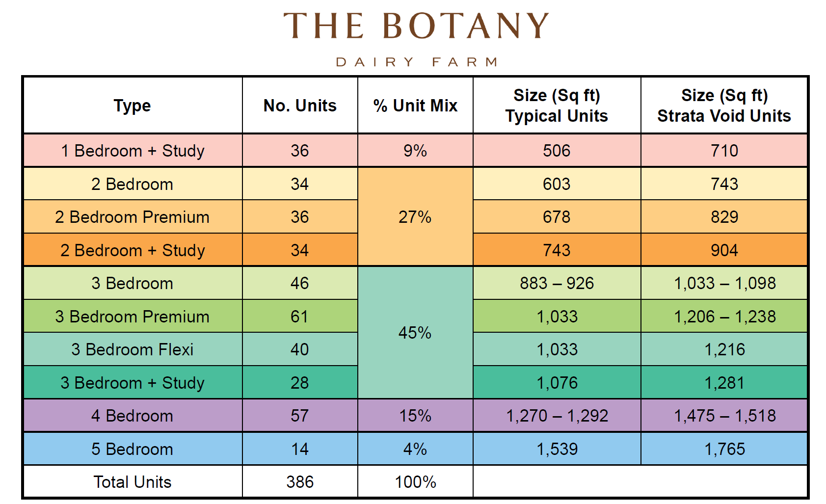
Task: Select the 5 Bedroom row label
Action: click(x=133, y=449)
